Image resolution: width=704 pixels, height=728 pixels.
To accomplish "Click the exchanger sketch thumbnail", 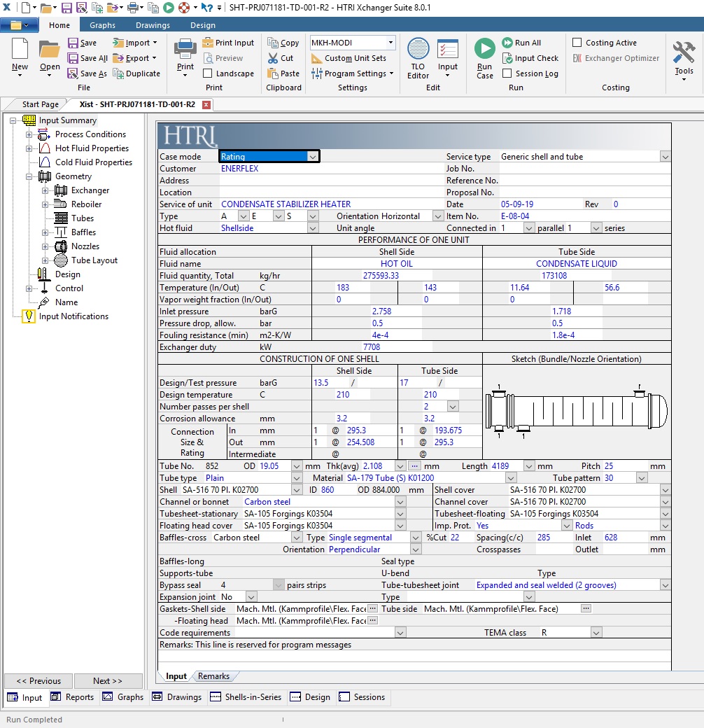I will (x=577, y=411).
